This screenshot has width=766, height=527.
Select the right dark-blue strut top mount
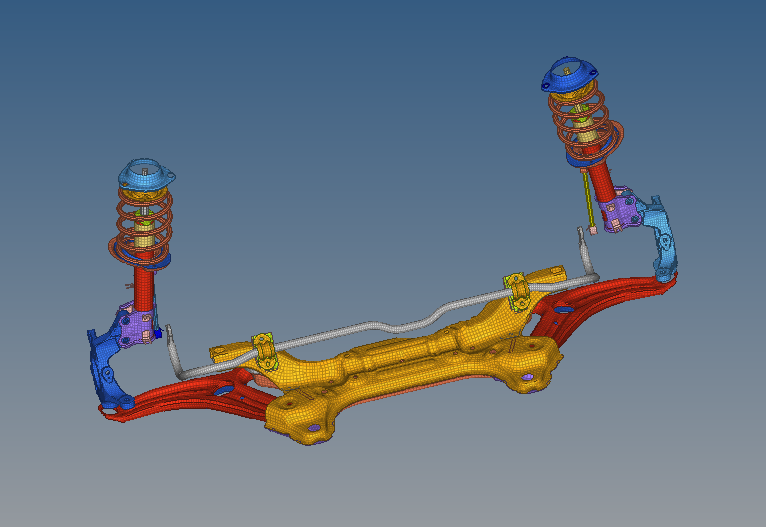[570, 74]
